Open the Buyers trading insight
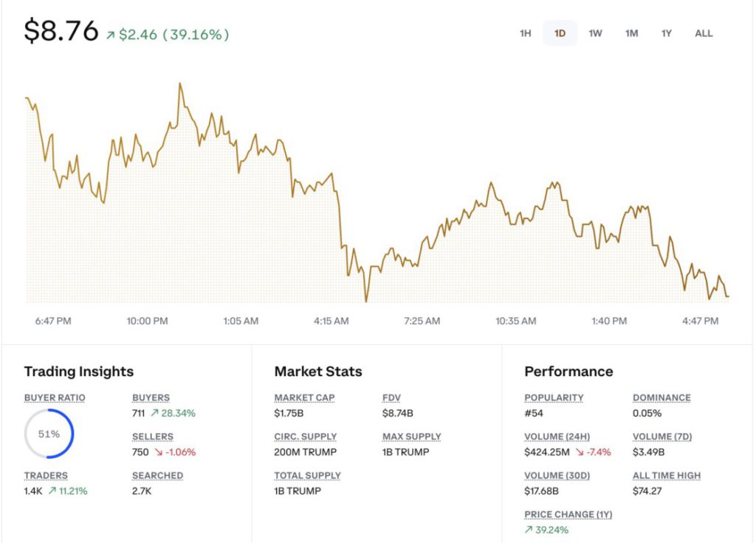 coord(150,397)
